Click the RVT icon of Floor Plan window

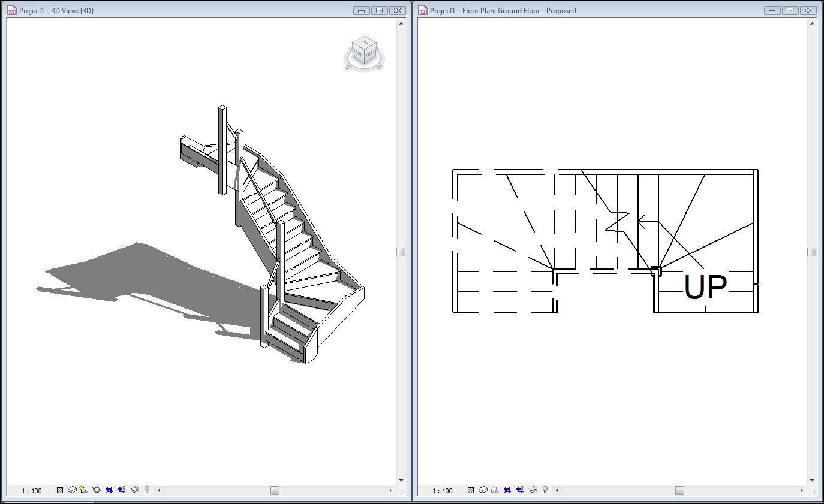click(x=423, y=10)
